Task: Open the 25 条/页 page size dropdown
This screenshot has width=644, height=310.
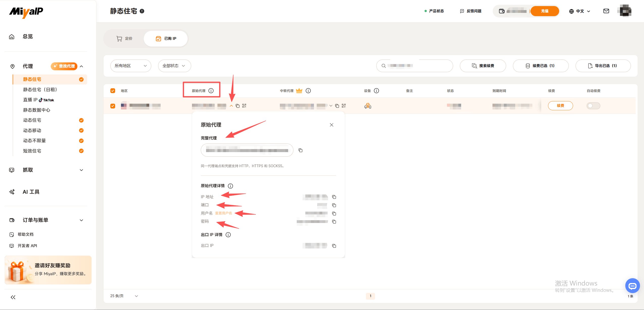Action: [124, 296]
